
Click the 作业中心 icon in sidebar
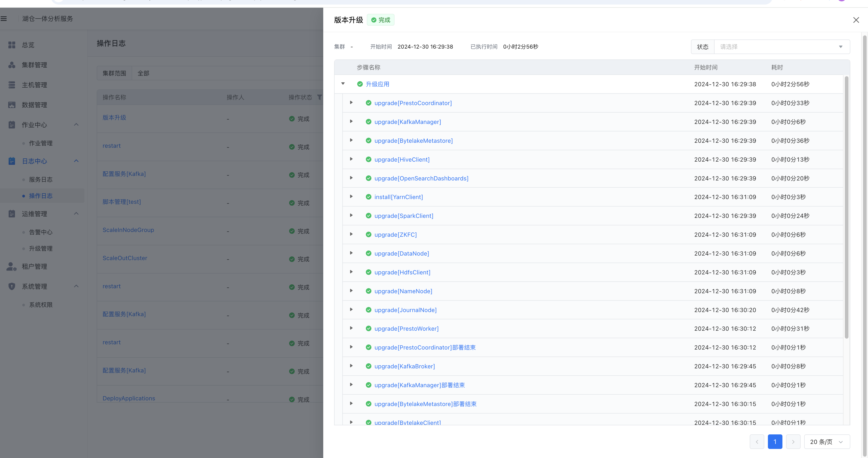coord(12,125)
